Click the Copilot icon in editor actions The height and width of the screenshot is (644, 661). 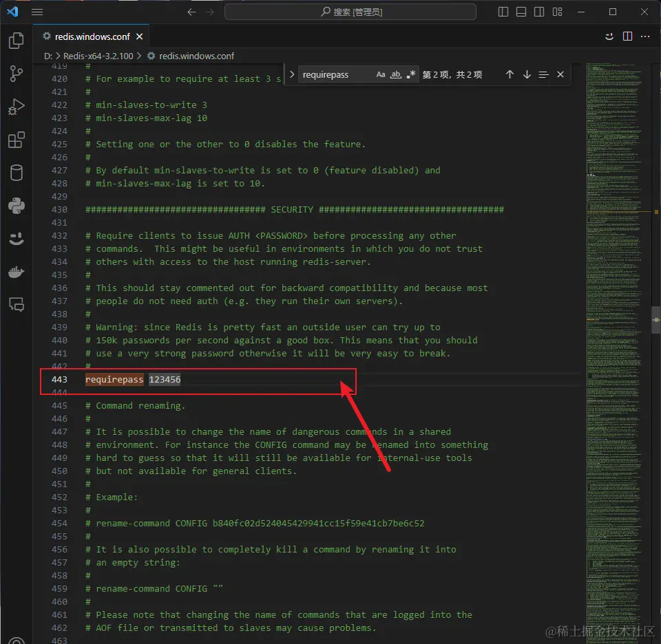click(609, 36)
